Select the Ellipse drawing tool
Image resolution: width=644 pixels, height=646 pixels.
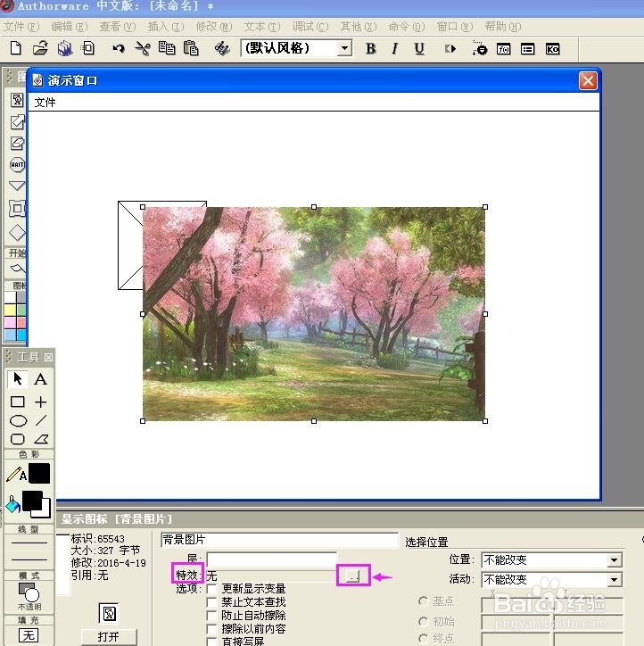point(18,420)
